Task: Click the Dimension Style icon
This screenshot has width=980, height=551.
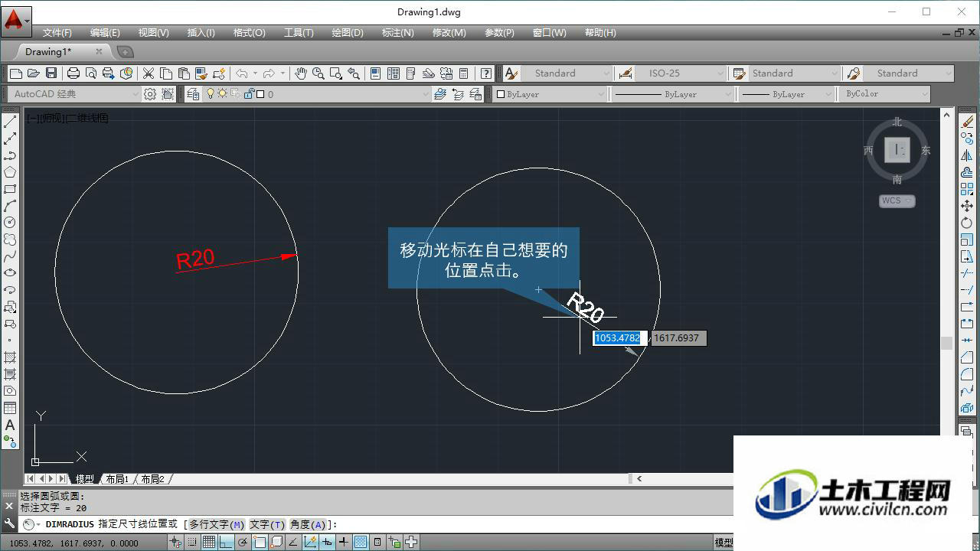Action: [626, 73]
